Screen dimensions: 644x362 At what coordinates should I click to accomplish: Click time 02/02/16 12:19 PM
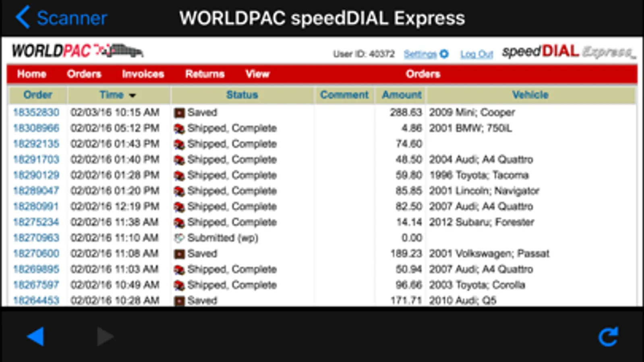(115, 206)
